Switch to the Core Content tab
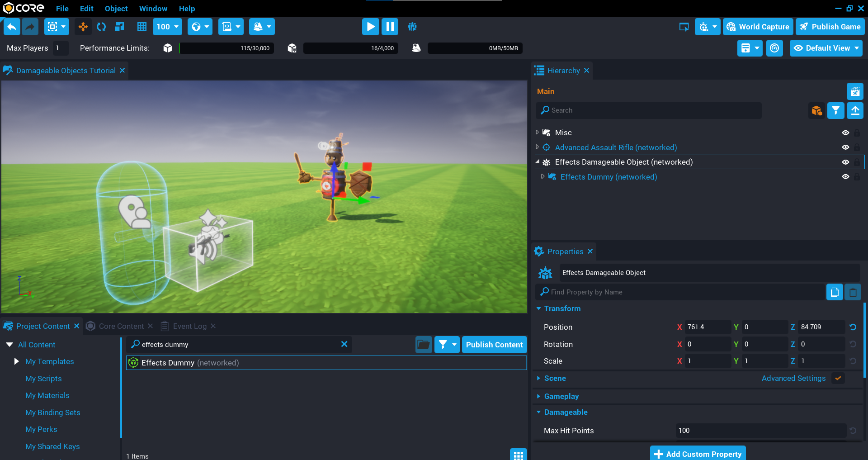Image resolution: width=868 pixels, height=460 pixels. (x=121, y=326)
